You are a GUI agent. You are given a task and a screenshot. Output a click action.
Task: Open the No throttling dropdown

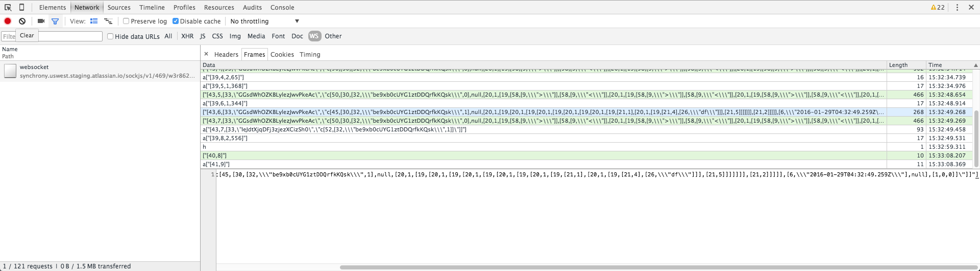point(264,21)
